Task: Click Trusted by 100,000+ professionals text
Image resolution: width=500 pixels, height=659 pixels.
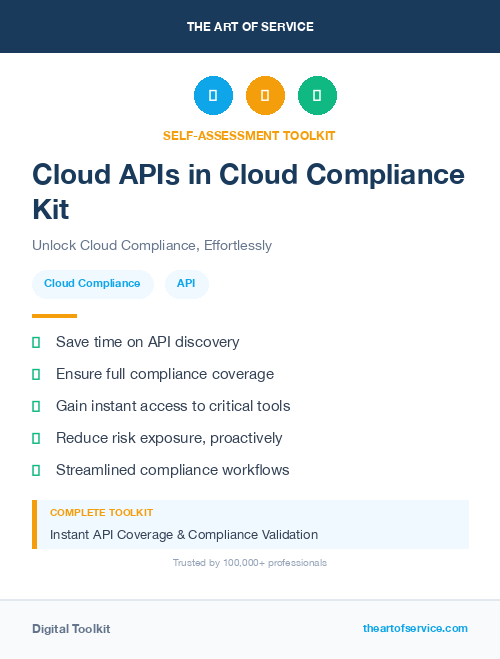Action: 250,563
